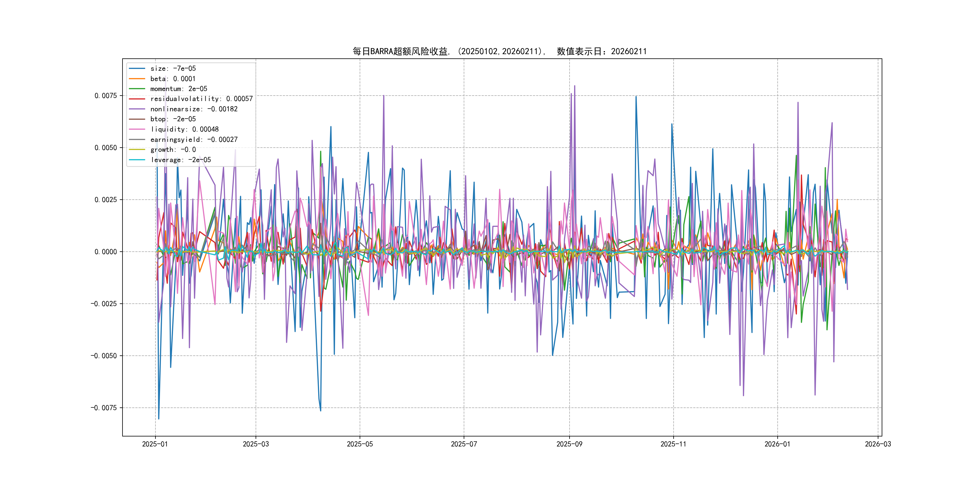
Task: Click the orange beta legend line
Action: (x=137, y=79)
